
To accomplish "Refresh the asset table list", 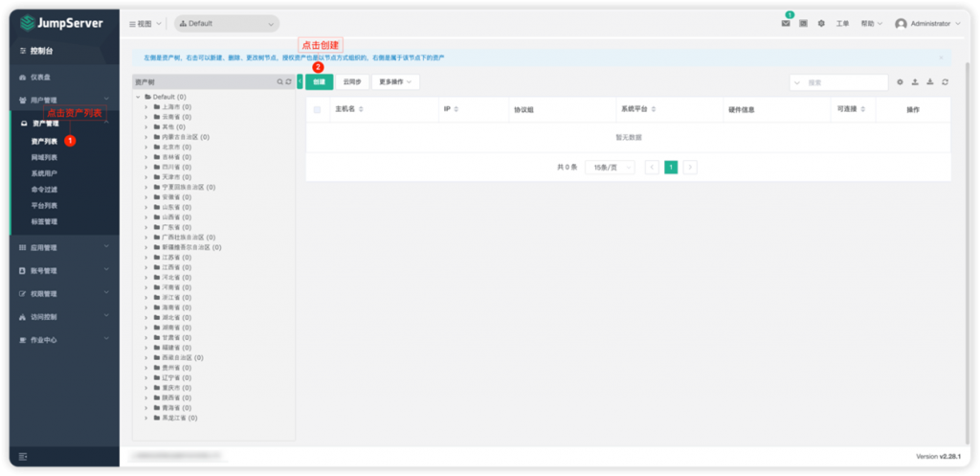I will (x=945, y=82).
